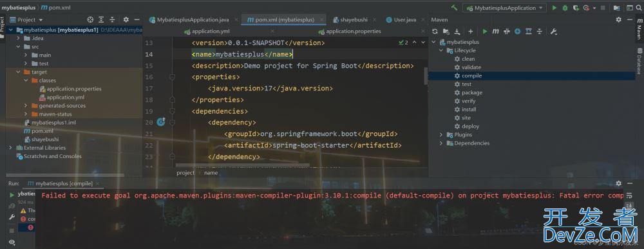Collapse the target folder
Screen dimensions: 644x249
click(x=19, y=72)
